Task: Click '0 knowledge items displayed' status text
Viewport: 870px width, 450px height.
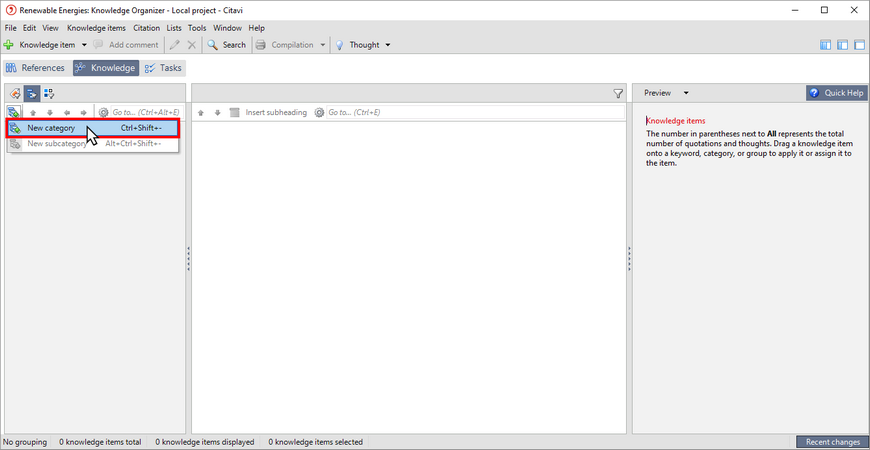Action: pos(205,442)
